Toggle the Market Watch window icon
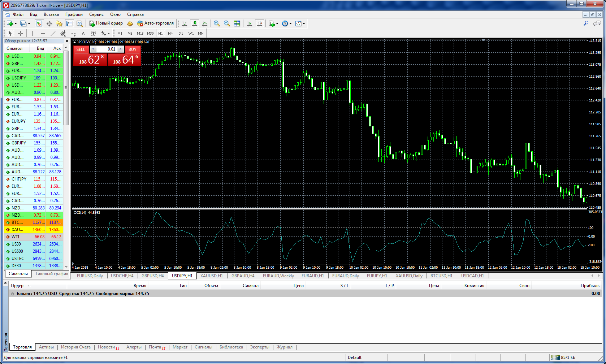The height and width of the screenshot is (364, 606). click(x=39, y=23)
